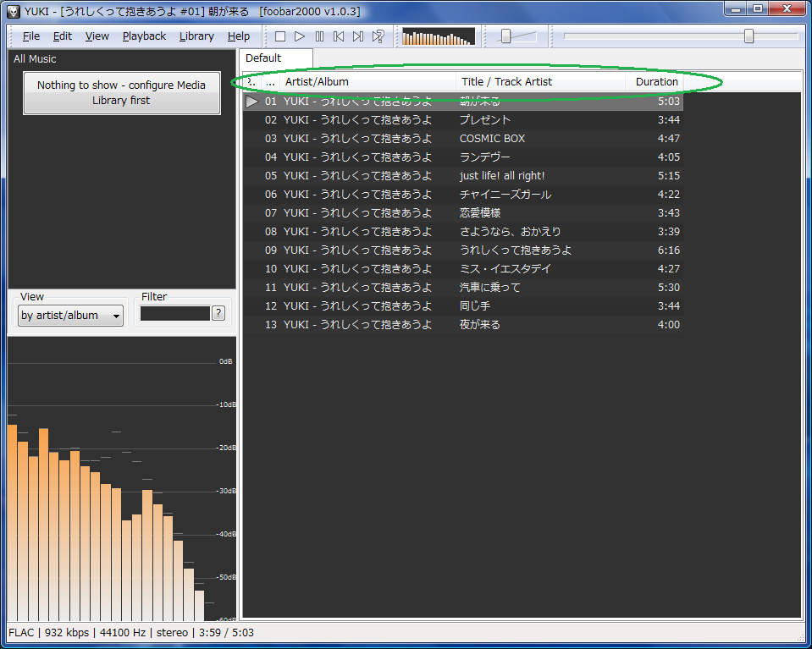This screenshot has height=649, width=812.
Task: Select track 01 朝が来る
Action: pyautogui.click(x=463, y=102)
